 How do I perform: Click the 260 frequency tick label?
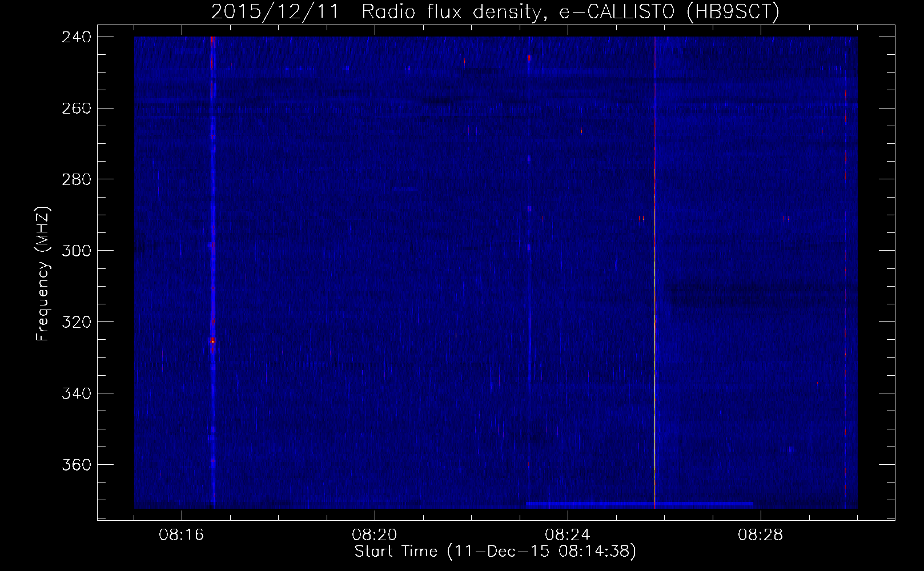(x=76, y=108)
